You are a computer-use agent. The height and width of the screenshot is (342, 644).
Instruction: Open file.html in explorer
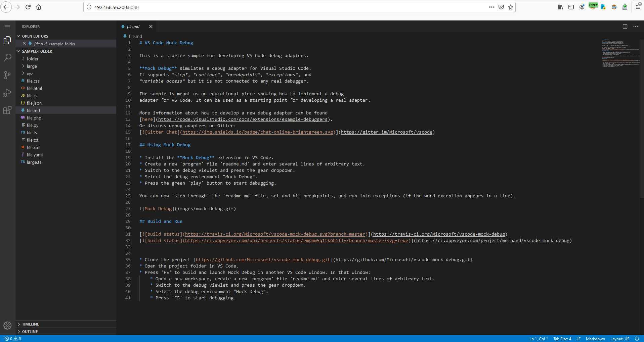(x=66, y=88)
